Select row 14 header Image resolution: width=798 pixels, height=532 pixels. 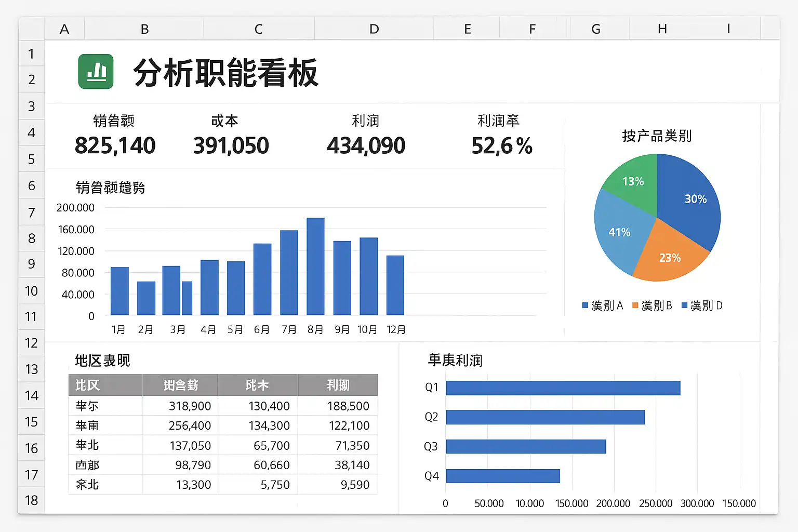pos(31,396)
